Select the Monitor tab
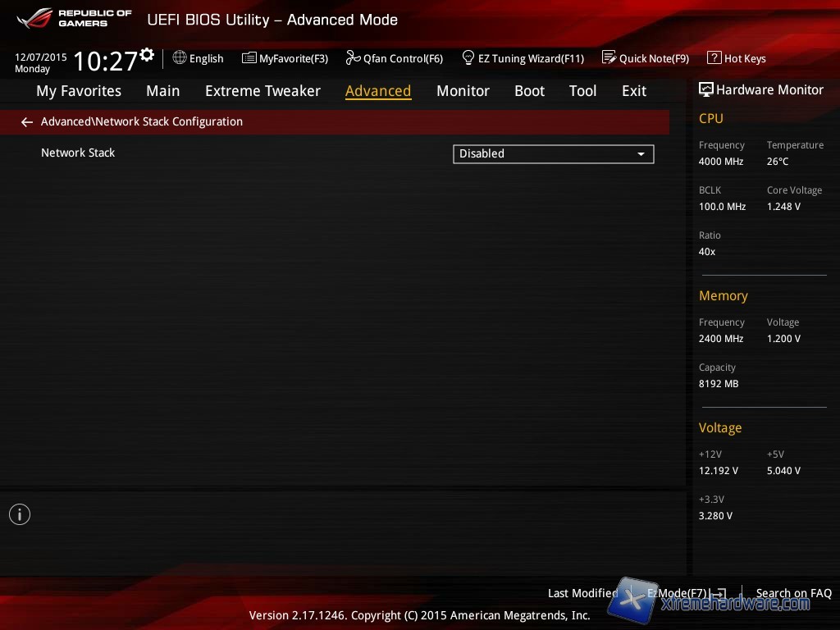The width and height of the screenshot is (840, 630). [x=463, y=91]
